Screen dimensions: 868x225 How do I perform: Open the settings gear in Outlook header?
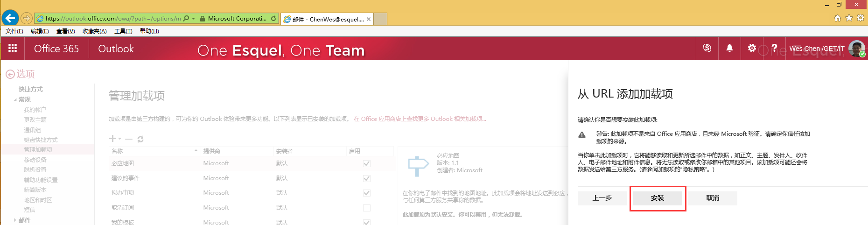tap(752, 48)
